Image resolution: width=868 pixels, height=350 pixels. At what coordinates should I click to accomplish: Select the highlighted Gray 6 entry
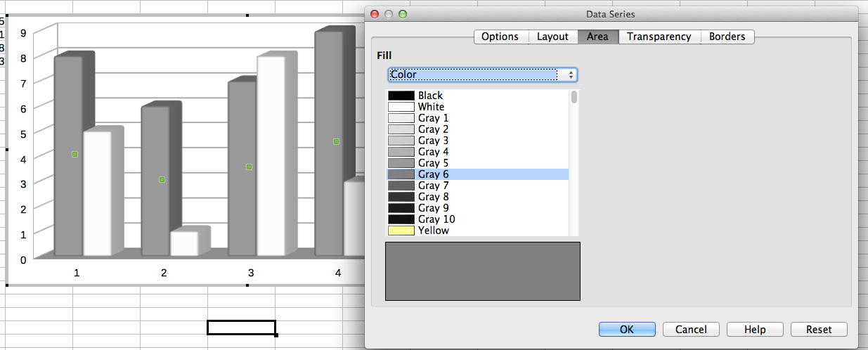click(478, 174)
